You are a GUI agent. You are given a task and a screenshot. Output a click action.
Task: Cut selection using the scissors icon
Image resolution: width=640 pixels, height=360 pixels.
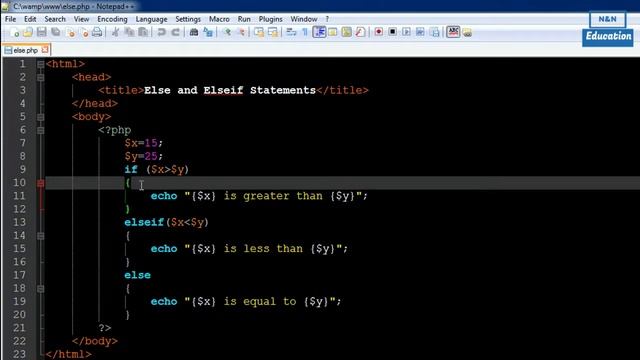116,32
